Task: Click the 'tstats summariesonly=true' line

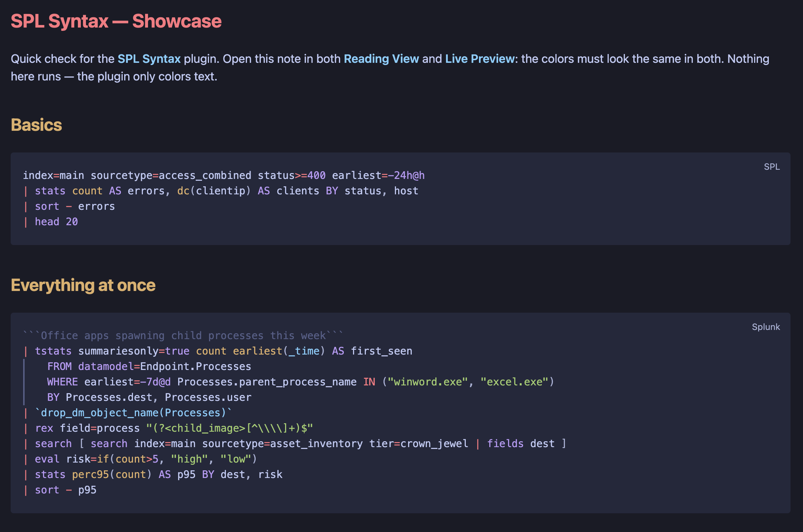Action: (217, 351)
